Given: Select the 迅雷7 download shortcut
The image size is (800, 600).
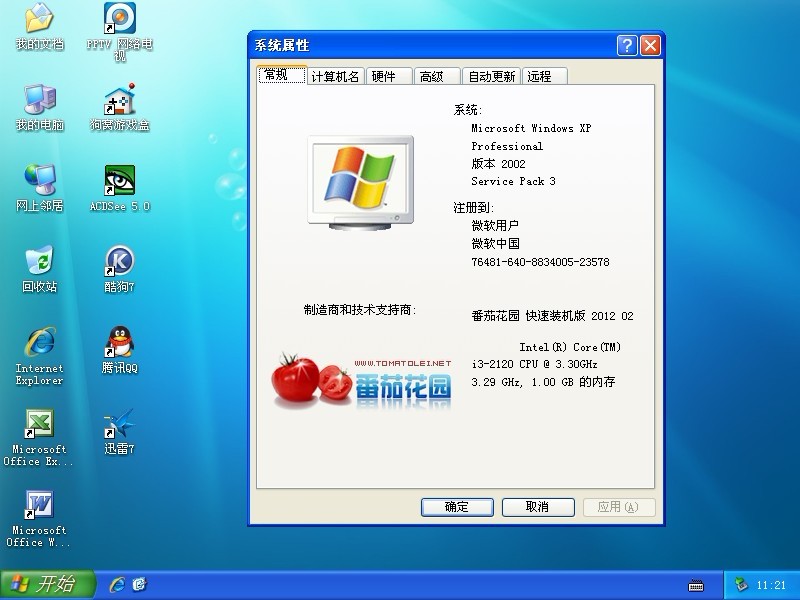Looking at the screenshot, I should pyautogui.click(x=120, y=425).
